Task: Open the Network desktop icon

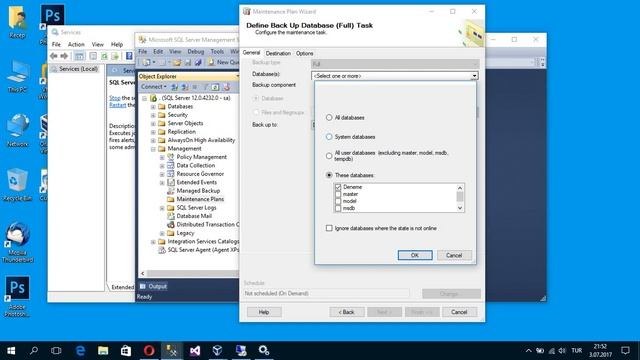Action: pos(18,131)
